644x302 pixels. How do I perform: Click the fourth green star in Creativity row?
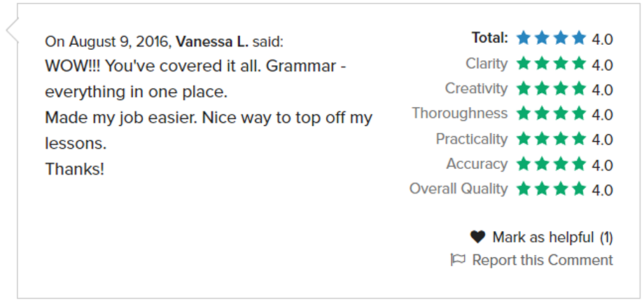[x=579, y=88]
